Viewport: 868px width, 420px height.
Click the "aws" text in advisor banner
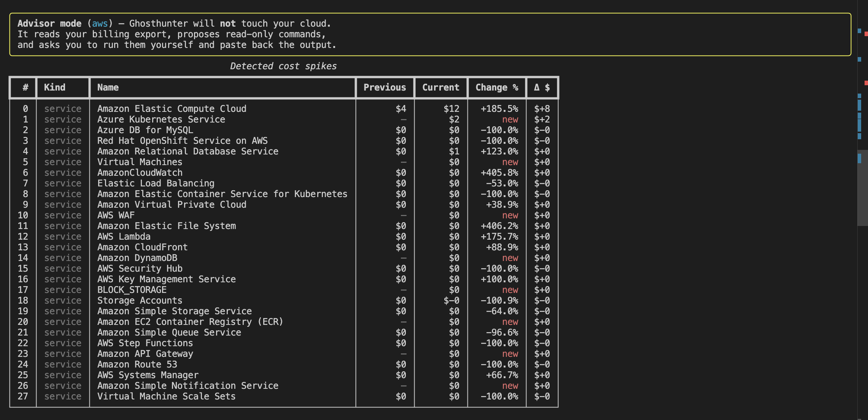[100, 24]
